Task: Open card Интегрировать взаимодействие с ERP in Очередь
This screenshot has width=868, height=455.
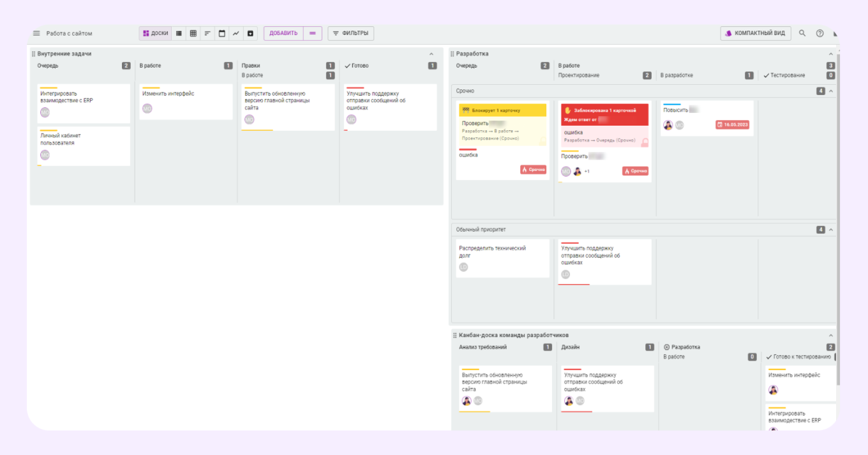Action: [x=84, y=103]
